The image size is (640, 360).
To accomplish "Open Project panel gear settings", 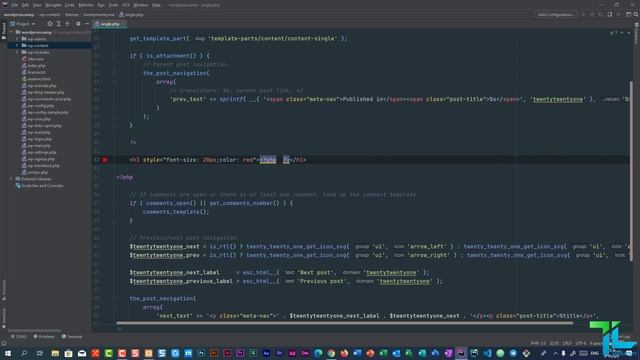I will coord(78,24).
